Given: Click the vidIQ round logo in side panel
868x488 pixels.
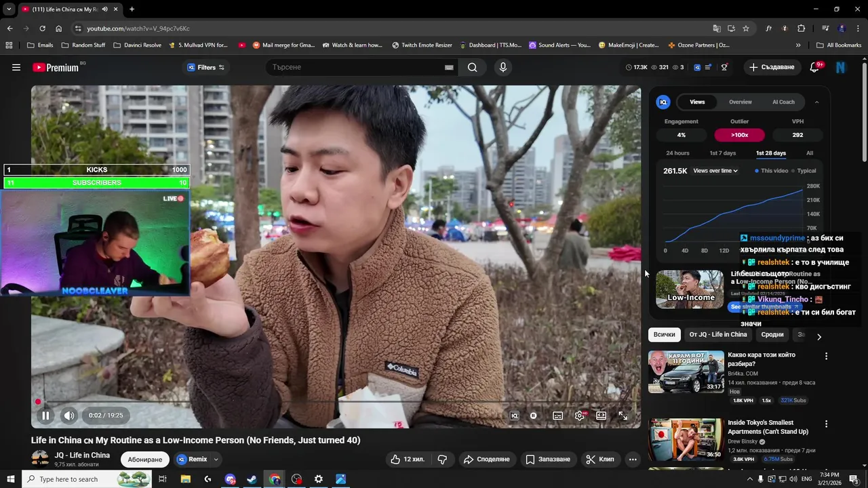Looking at the screenshot, I should click(x=663, y=102).
